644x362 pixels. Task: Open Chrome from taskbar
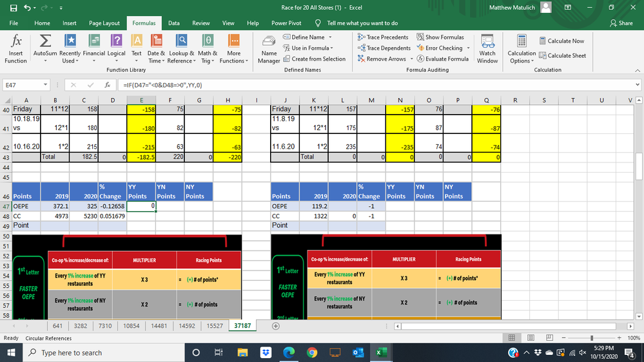[312, 352]
